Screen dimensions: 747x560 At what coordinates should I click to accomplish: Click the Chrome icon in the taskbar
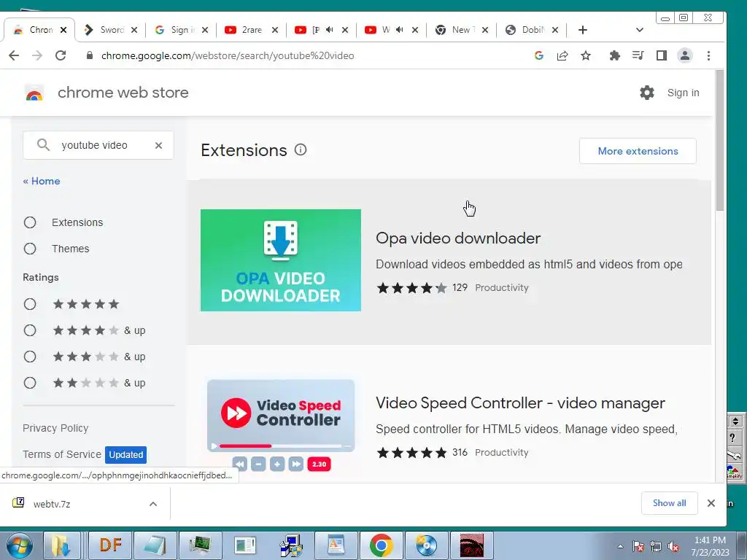tap(381, 545)
